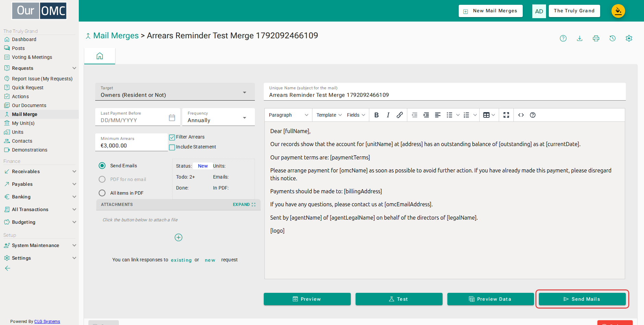Click the print icon in header
644x325 pixels.
pos(596,38)
